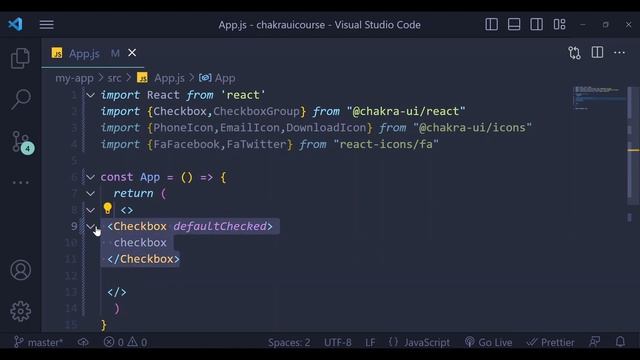Collapse the Checkbox element fold on line 9
This screenshot has height=360, width=640.
click(91, 226)
